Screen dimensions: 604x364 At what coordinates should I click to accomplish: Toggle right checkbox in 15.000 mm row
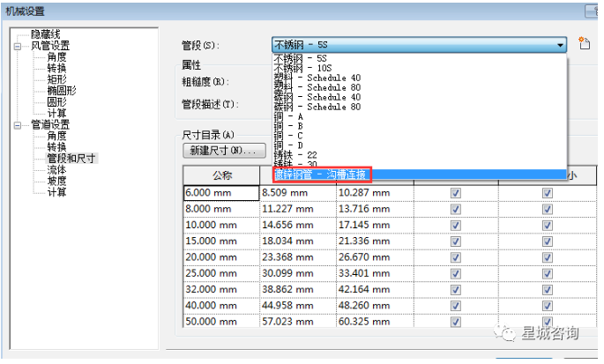tap(548, 241)
